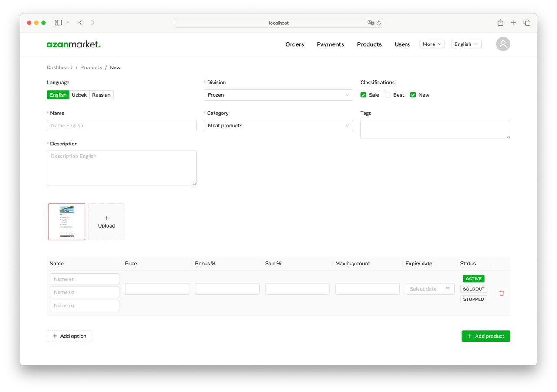
Task: Click the user avatar icon in the header
Action: pyautogui.click(x=503, y=44)
